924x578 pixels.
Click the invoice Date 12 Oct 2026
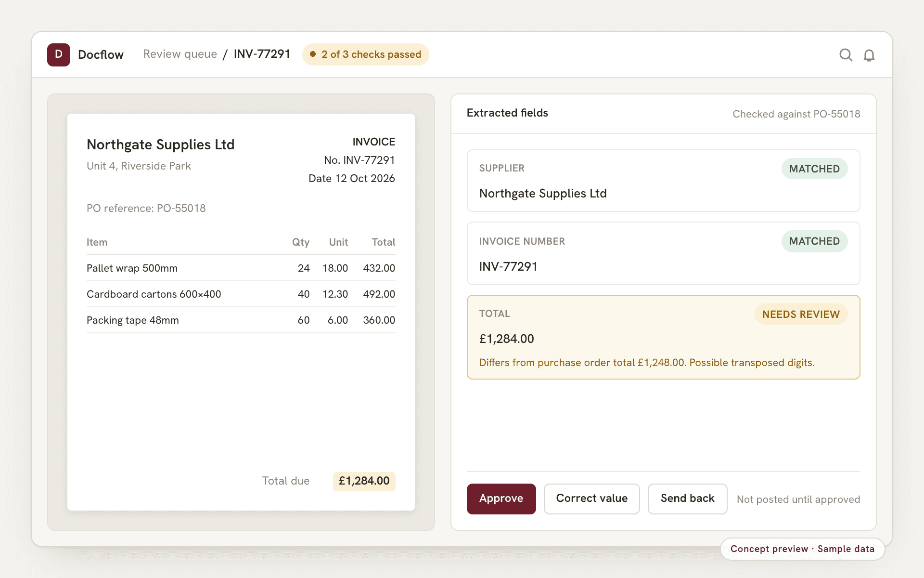coord(351,179)
